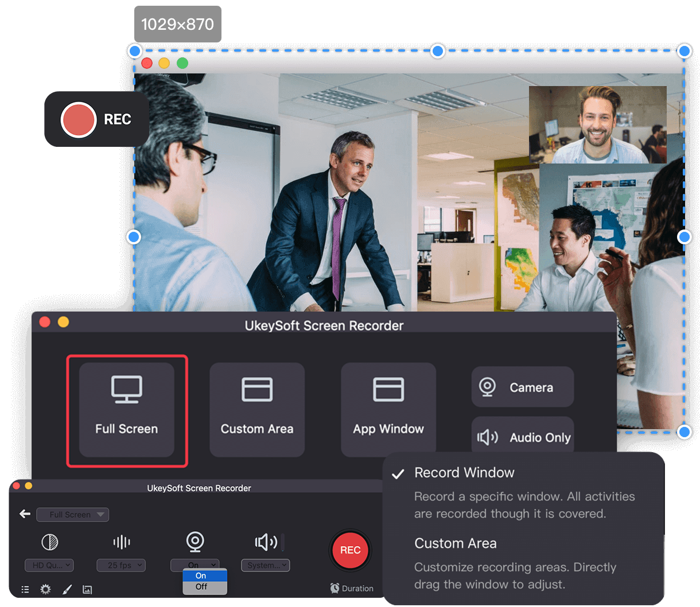Click the picture screenshot icon
This screenshot has width=700, height=607.
87,589
